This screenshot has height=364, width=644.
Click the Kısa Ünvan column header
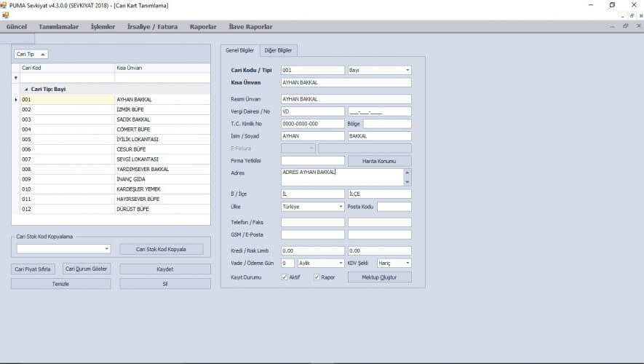tap(162, 68)
